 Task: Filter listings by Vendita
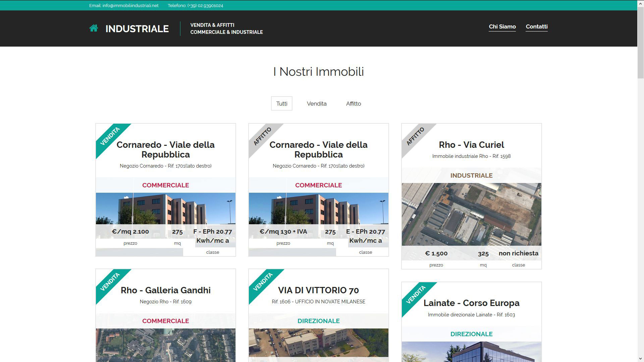click(317, 104)
